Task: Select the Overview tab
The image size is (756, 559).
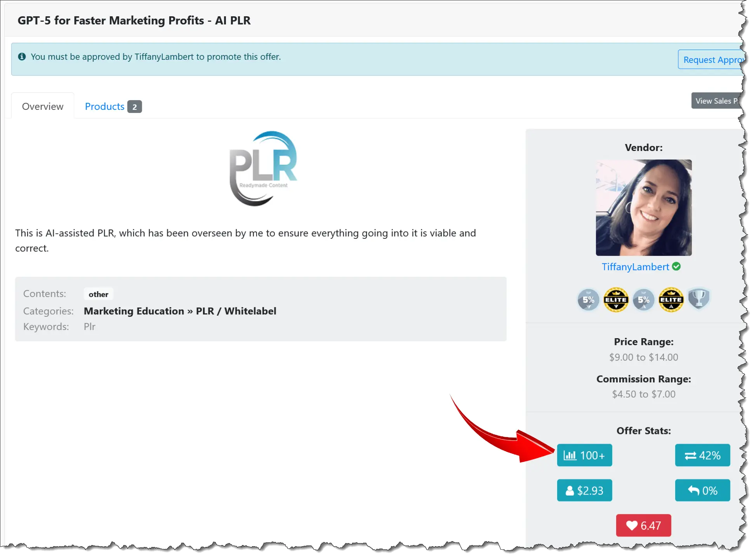Action: (x=43, y=106)
